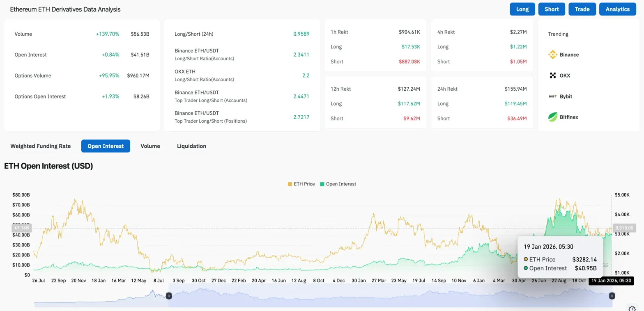This screenshot has height=311, width=644.
Task: Toggle the ETH Price legend series
Action: tap(301, 184)
